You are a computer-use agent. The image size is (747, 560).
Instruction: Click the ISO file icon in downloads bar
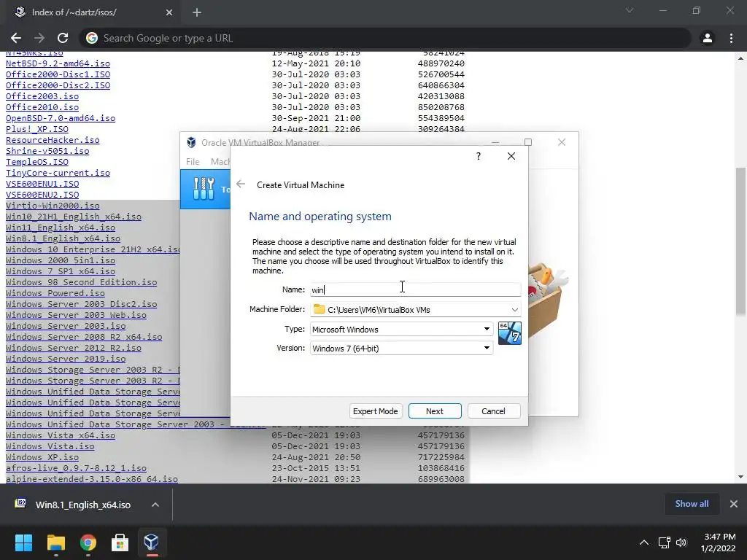(x=20, y=504)
